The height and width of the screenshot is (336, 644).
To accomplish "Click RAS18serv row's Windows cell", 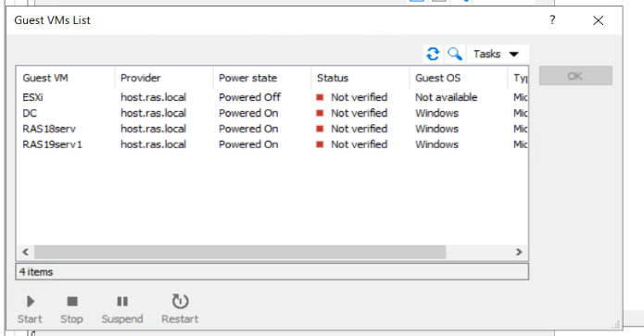I will [x=436, y=129].
